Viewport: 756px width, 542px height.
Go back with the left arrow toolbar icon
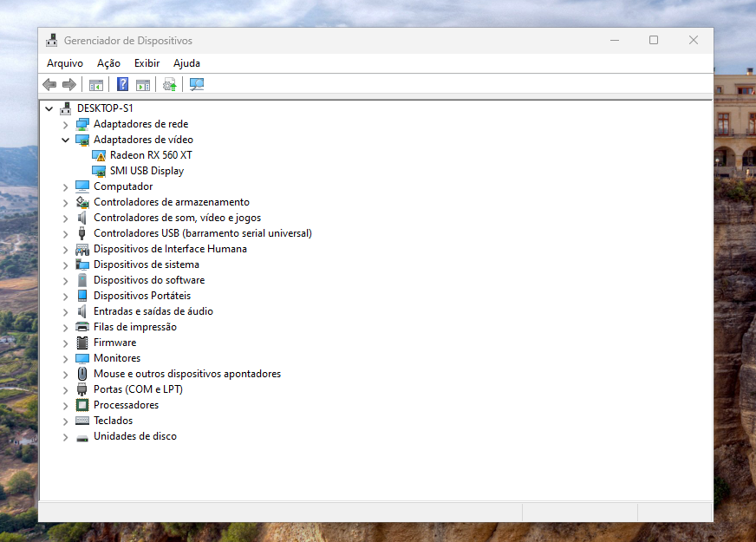tap(49, 85)
